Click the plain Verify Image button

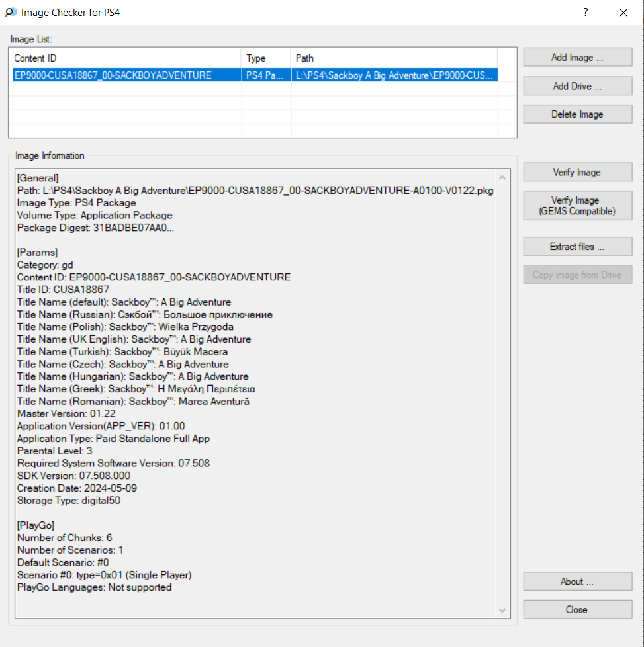577,173
